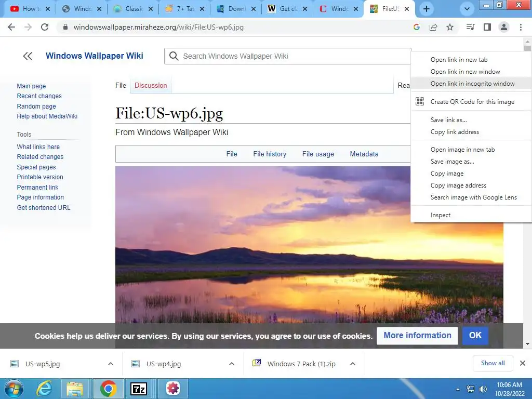Close the downloads bar with X
532x399 pixels.
pos(523,363)
